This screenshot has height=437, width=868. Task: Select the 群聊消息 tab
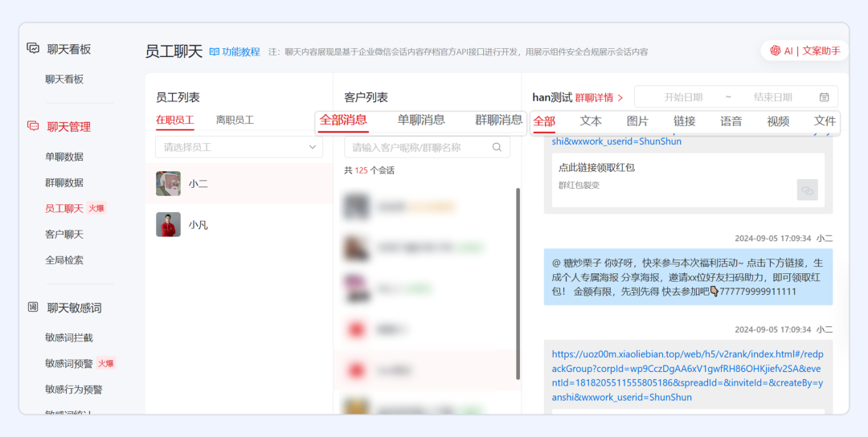(498, 120)
